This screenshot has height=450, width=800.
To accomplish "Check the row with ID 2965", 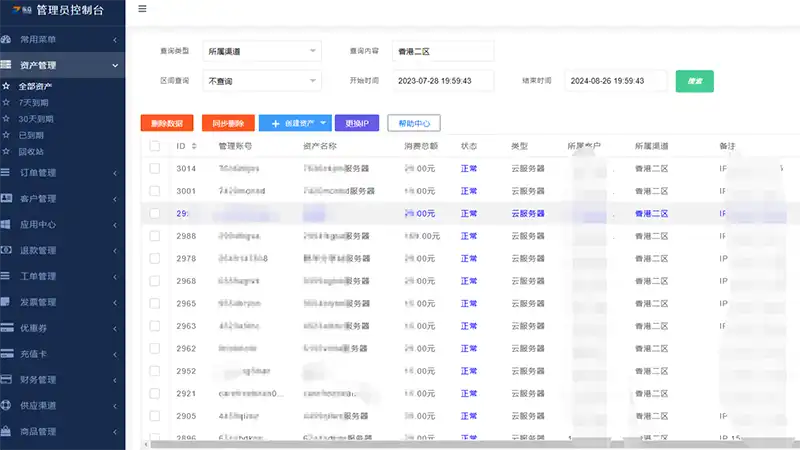I will [x=155, y=303].
